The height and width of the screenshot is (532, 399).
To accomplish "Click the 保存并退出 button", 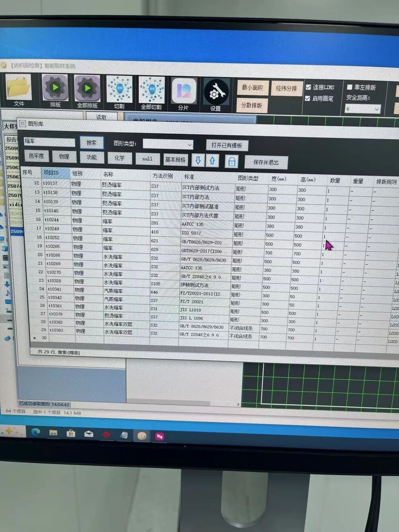I will (266, 162).
